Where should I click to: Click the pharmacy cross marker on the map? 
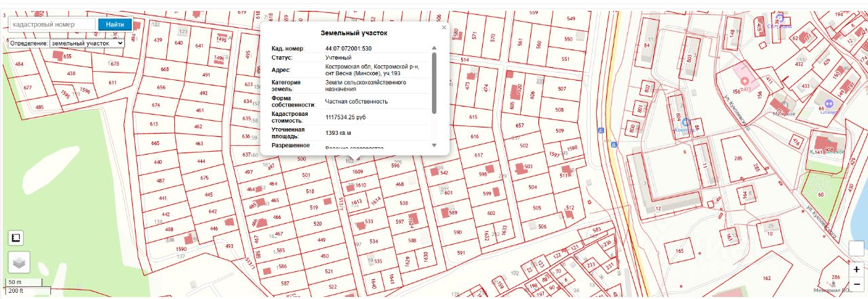pyautogui.click(x=744, y=81)
